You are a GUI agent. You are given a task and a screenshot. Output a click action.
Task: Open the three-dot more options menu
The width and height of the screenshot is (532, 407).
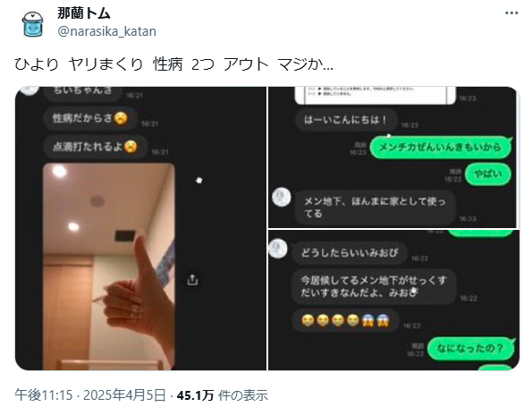(511, 13)
